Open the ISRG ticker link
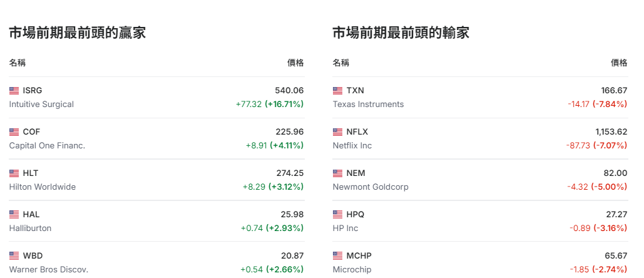 click(x=33, y=91)
